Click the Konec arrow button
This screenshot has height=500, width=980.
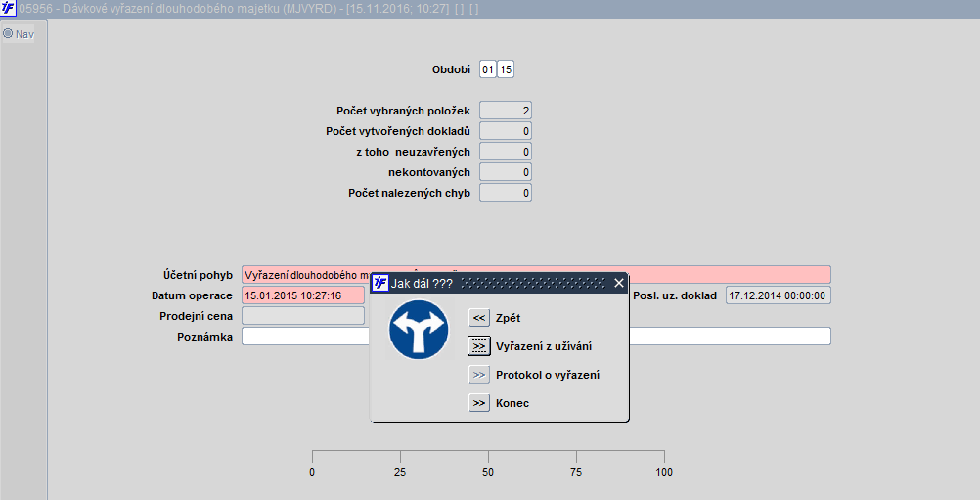point(478,403)
